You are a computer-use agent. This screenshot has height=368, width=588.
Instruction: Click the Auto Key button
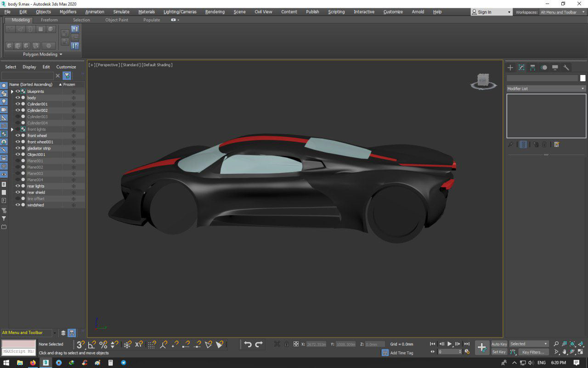(x=499, y=344)
